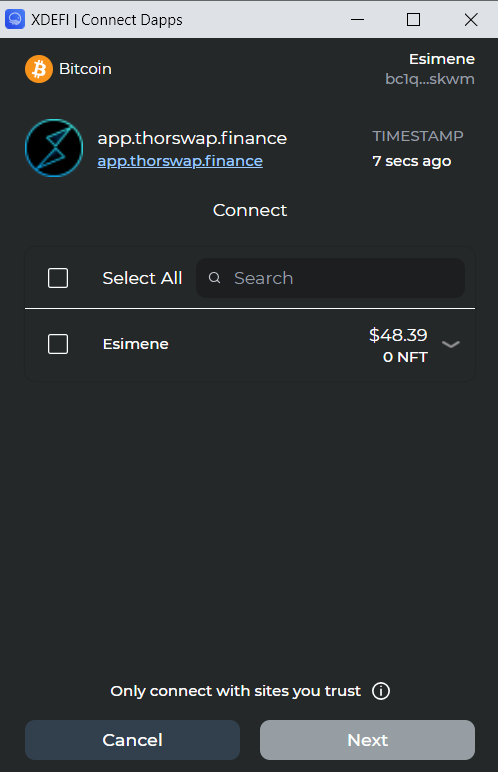Minimize the XDEFI window
This screenshot has width=498, height=772.
point(358,20)
